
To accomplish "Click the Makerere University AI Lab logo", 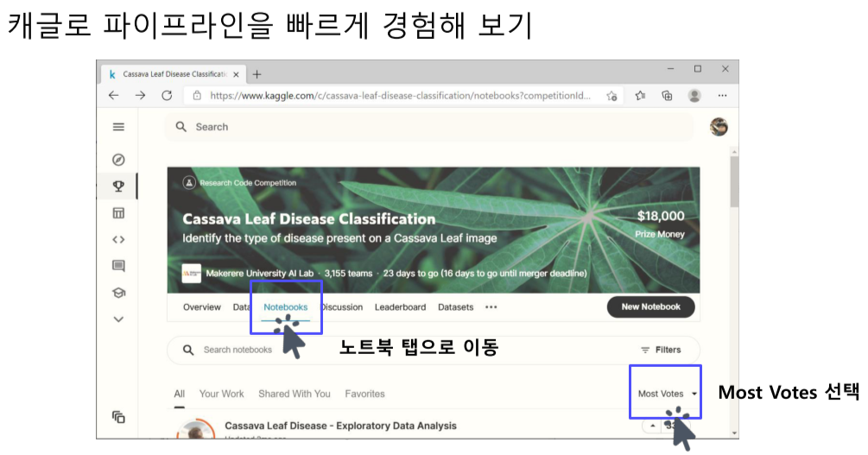I will [192, 274].
